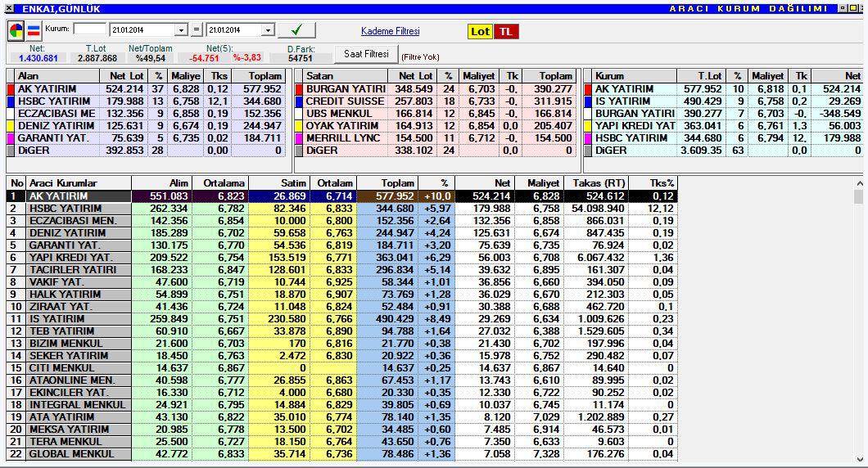
Task: Focus the Kurum input field
Action: point(90,29)
